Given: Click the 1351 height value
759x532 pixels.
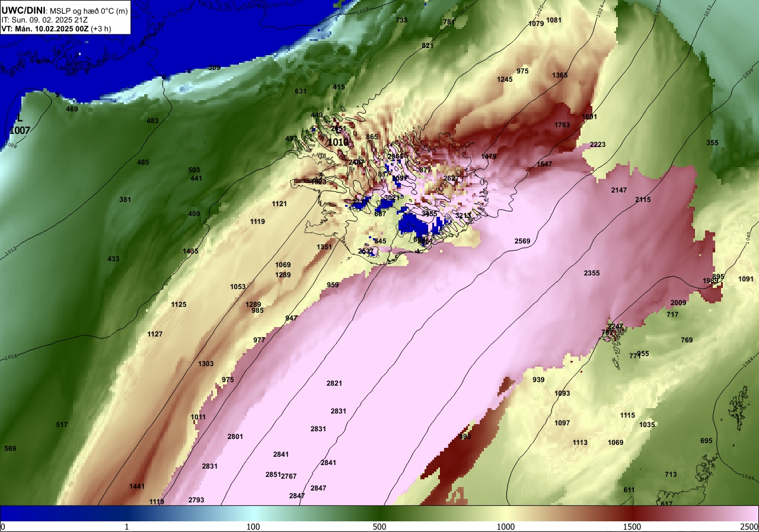Looking at the screenshot, I should click(324, 247).
